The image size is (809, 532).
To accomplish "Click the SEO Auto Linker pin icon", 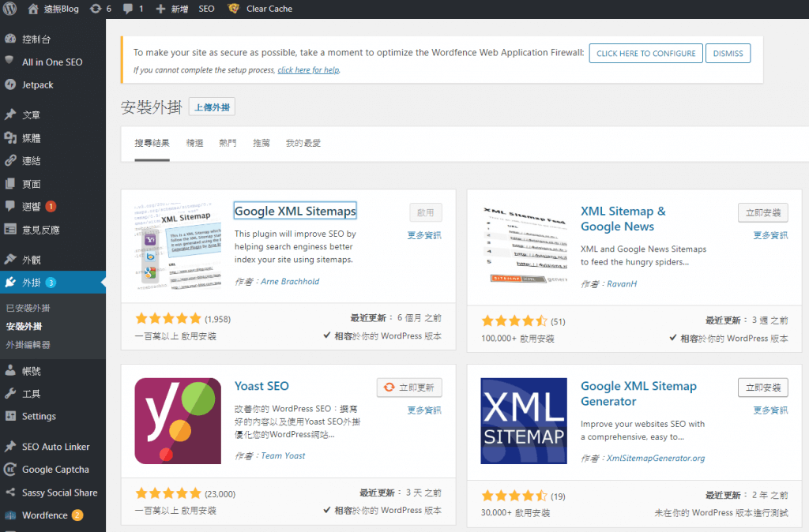I will coord(10,447).
